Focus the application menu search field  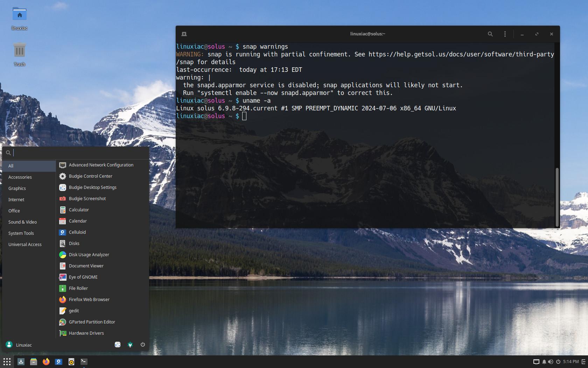click(x=76, y=152)
